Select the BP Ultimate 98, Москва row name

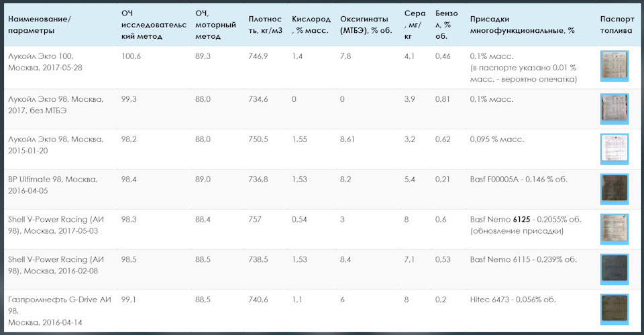[52, 185]
